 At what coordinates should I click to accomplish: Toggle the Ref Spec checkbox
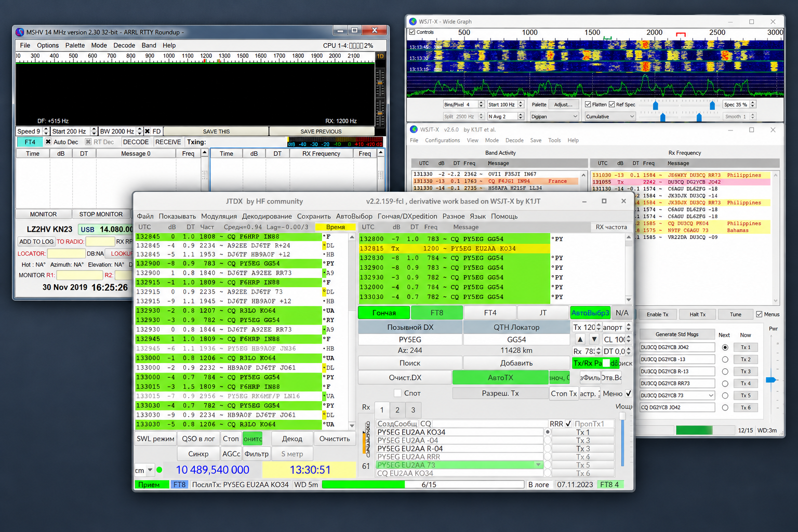pos(611,104)
